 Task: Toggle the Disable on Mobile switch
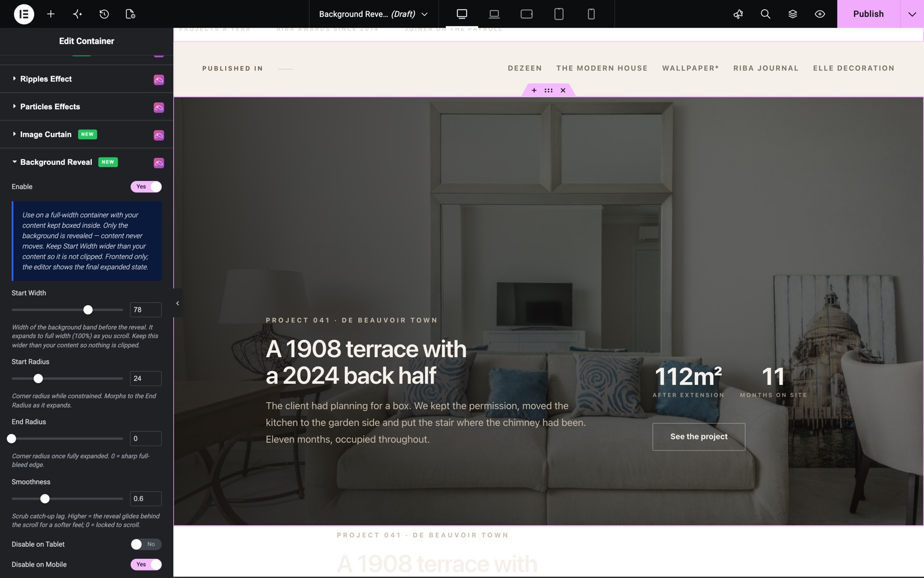point(146,565)
